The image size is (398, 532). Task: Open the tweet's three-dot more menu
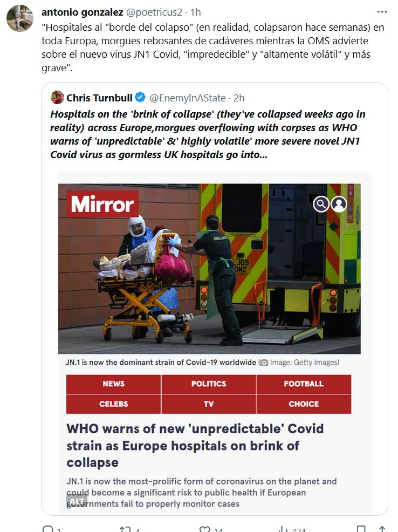pos(382,11)
